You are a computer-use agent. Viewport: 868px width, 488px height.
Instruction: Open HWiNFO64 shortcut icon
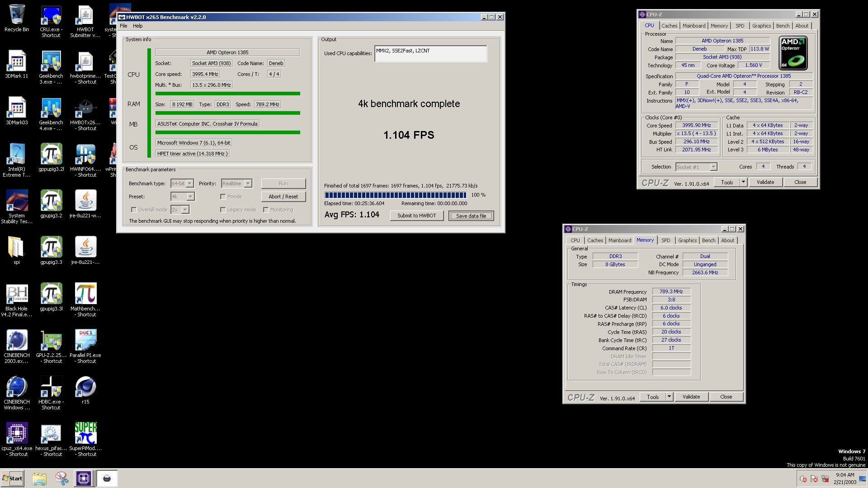click(x=85, y=161)
